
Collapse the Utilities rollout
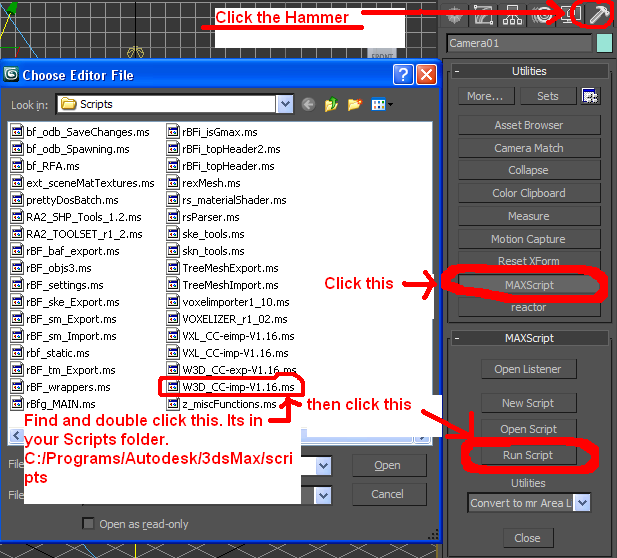(530, 71)
